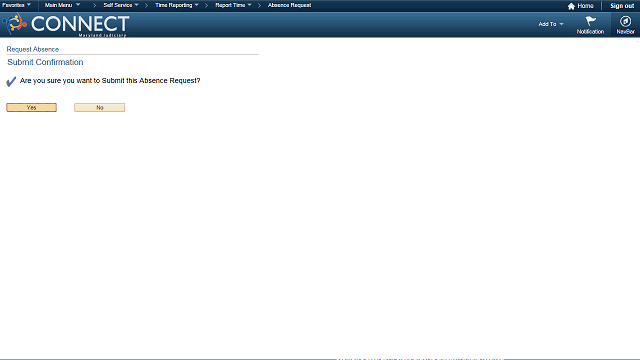Click the Home text link

click(x=585, y=6)
